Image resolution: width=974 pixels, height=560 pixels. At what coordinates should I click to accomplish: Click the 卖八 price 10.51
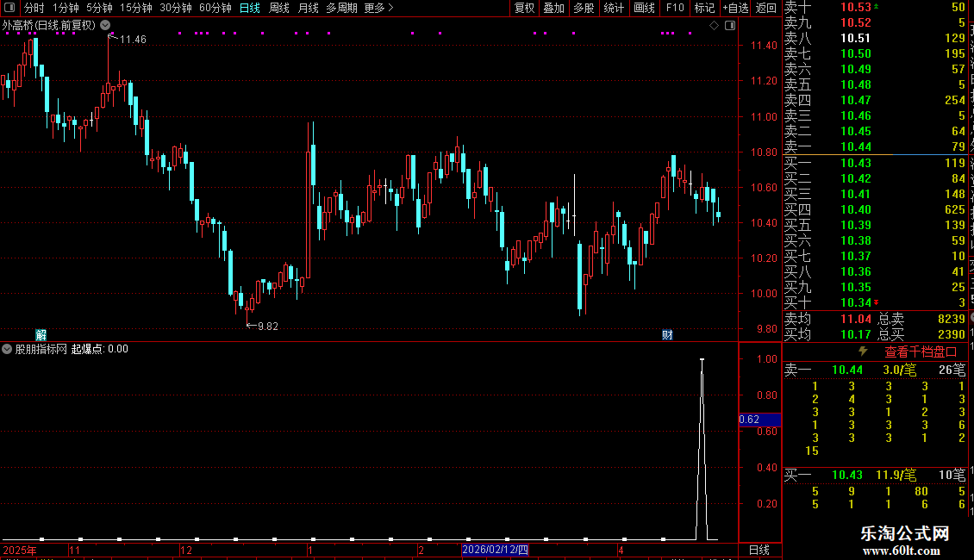click(855, 38)
